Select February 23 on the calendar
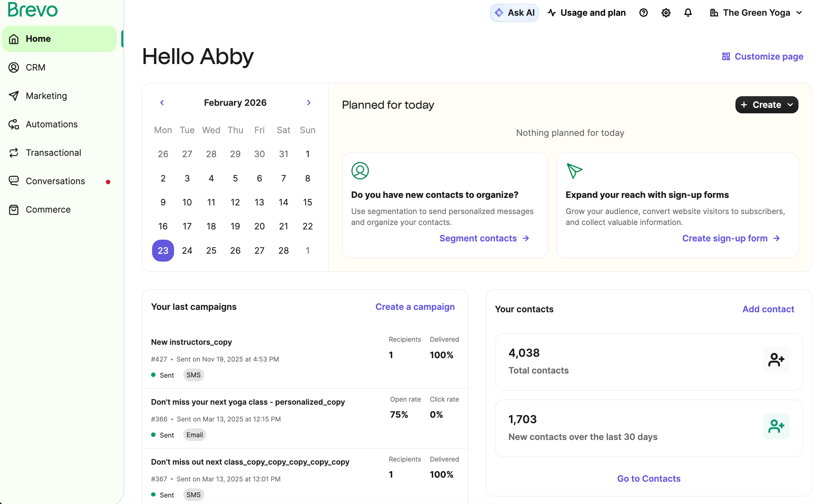 (163, 250)
